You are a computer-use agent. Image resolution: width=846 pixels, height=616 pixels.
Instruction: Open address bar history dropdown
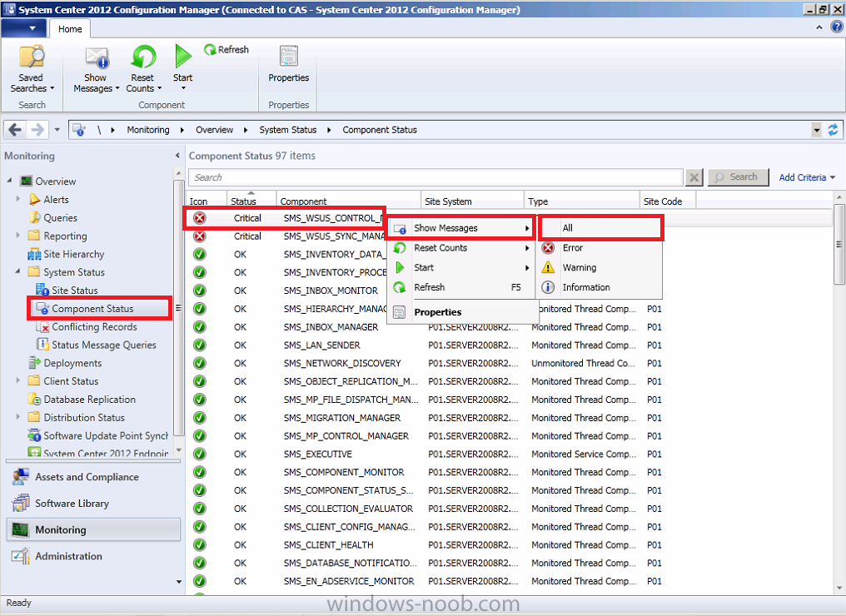[x=816, y=130]
